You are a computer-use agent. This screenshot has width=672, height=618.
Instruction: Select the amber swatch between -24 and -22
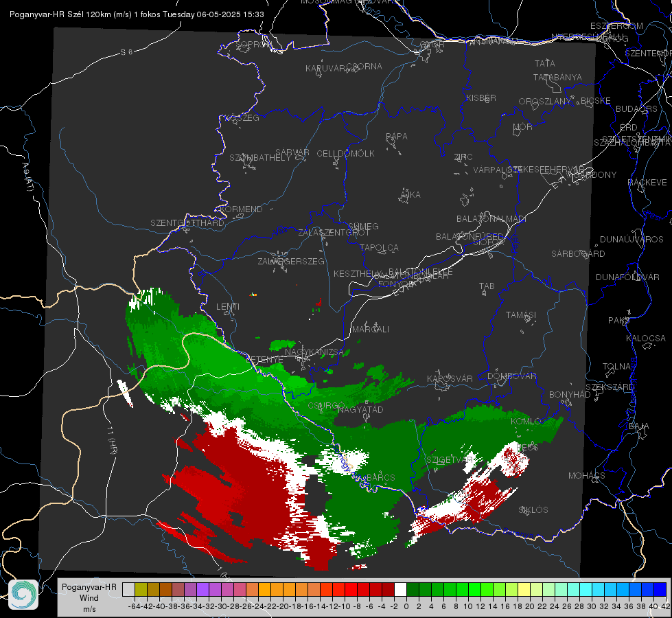tap(264, 590)
